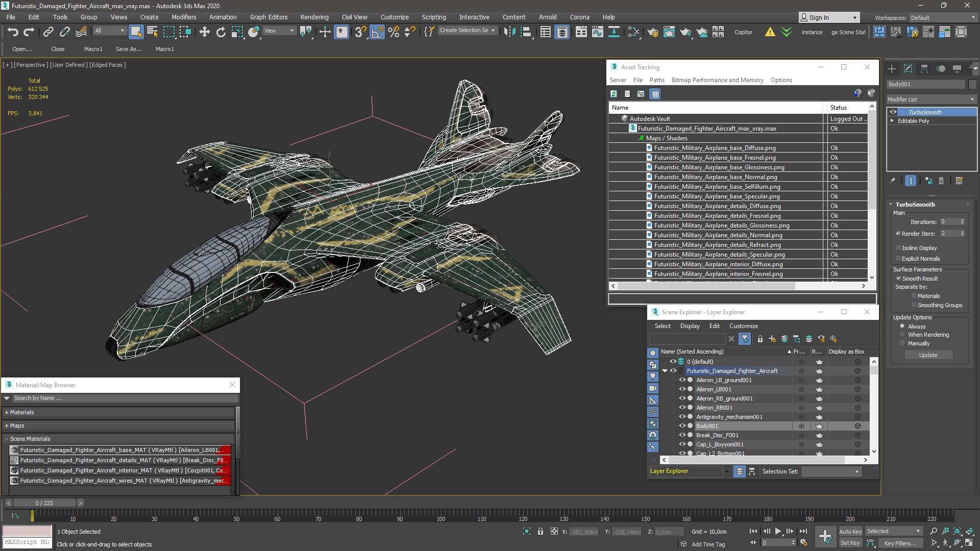980x551 pixels.
Task: Collapse the Futuristic_Damaged_Fighter_Aircraft layer
Action: (665, 371)
